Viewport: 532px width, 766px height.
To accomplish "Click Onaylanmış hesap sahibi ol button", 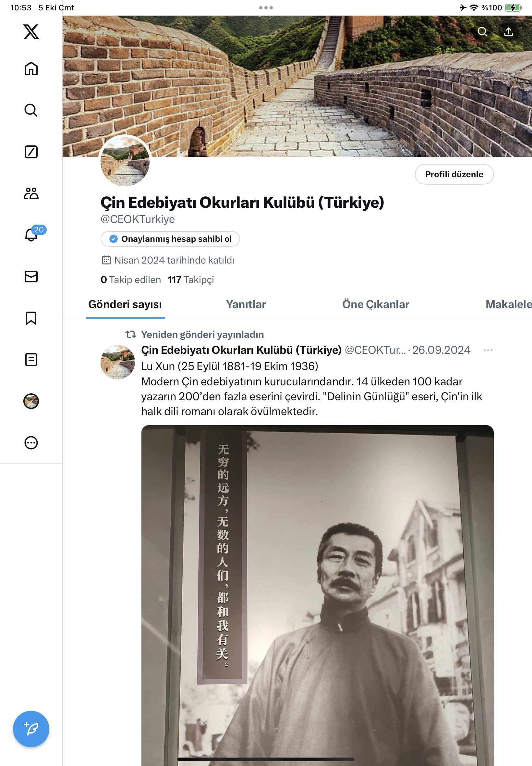I will pyautogui.click(x=170, y=239).
